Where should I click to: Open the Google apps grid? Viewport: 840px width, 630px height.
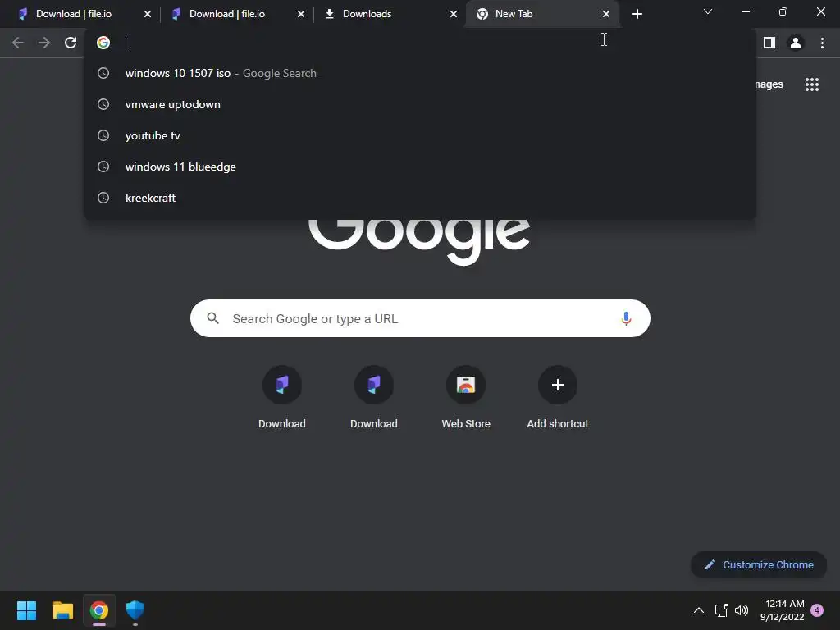(812, 84)
